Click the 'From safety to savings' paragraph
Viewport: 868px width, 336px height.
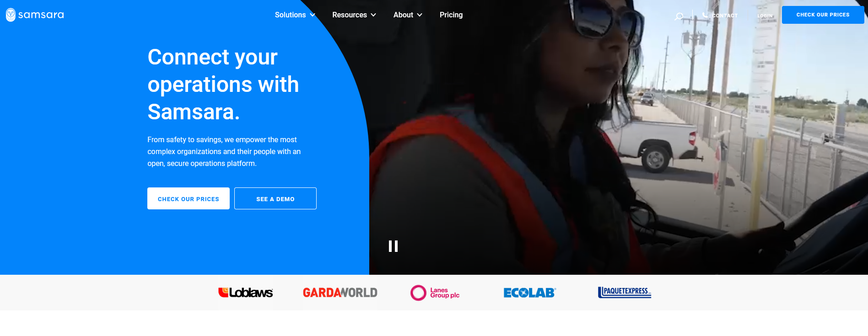tap(224, 151)
